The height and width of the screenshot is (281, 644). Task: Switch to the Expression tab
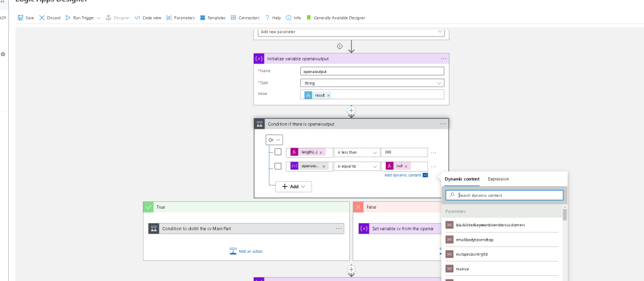[x=498, y=179]
